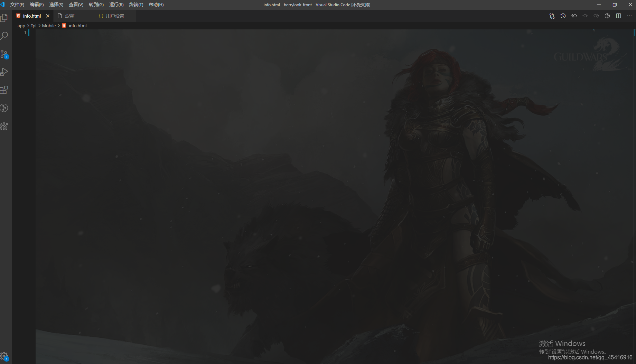
Task: Open the Run and Debug view
Action: point(4,72)
